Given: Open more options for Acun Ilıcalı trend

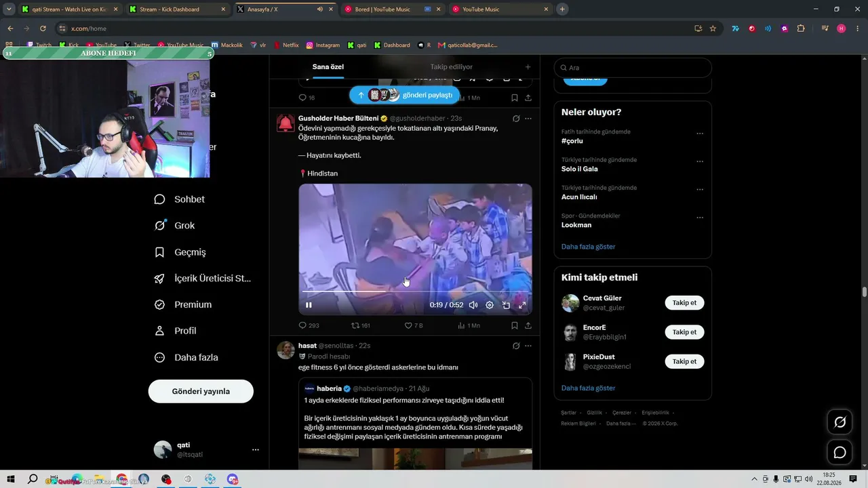Looking at the screenshot, I should pos(700,190).
